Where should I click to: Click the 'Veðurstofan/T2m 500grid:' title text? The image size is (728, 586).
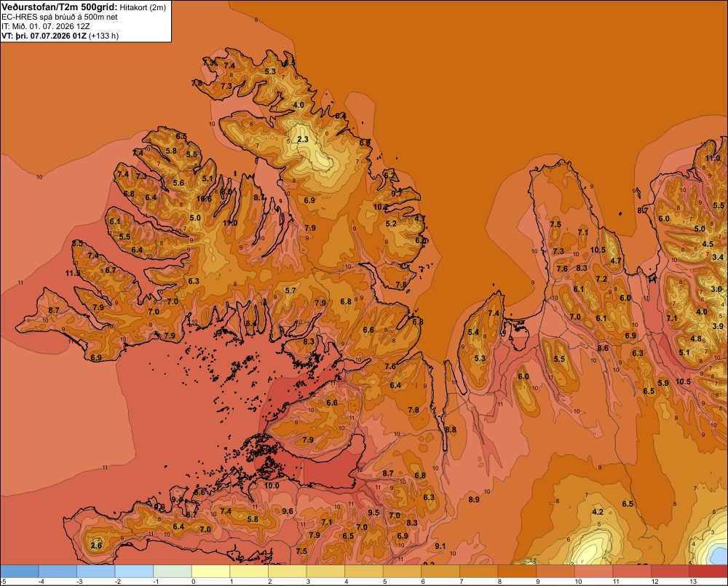60,7
